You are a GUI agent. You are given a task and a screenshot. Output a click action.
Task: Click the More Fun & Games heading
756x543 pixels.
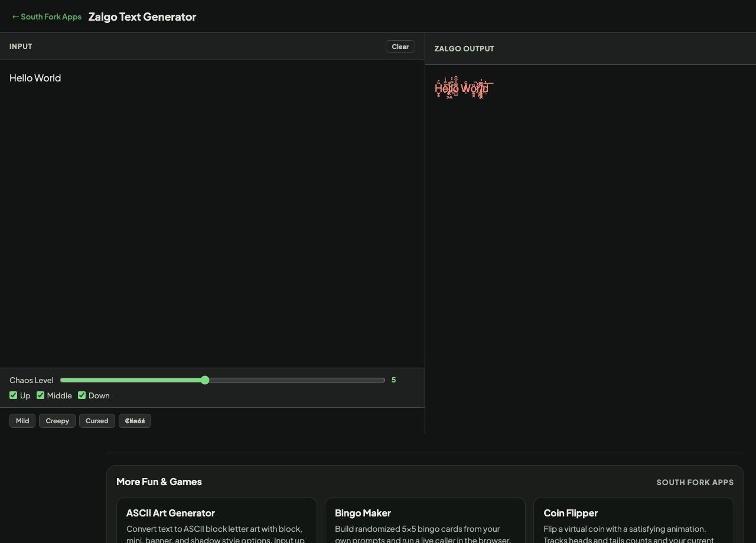(x=159, y=482)
